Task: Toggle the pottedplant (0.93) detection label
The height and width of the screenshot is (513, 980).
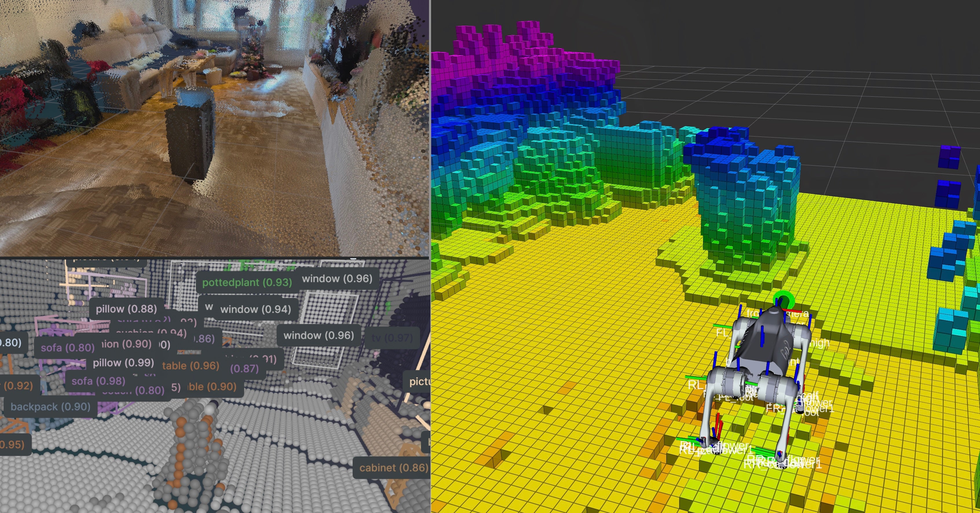Action: click(247, 283)
